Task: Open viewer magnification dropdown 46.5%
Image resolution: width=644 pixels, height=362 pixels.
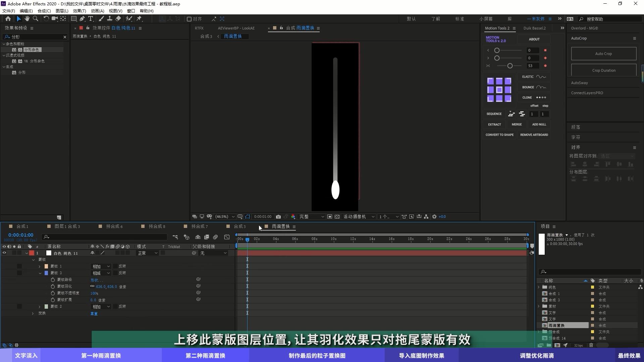Action: pos(224,217)
